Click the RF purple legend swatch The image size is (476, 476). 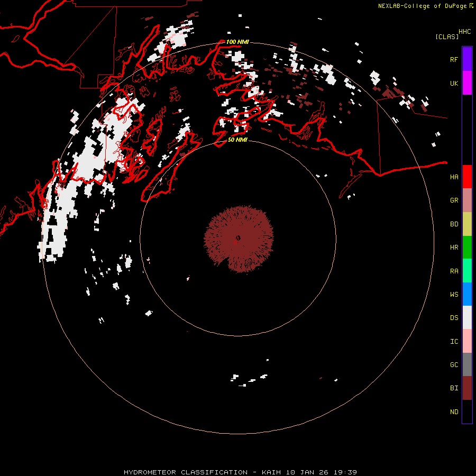(x=467, y=59)
